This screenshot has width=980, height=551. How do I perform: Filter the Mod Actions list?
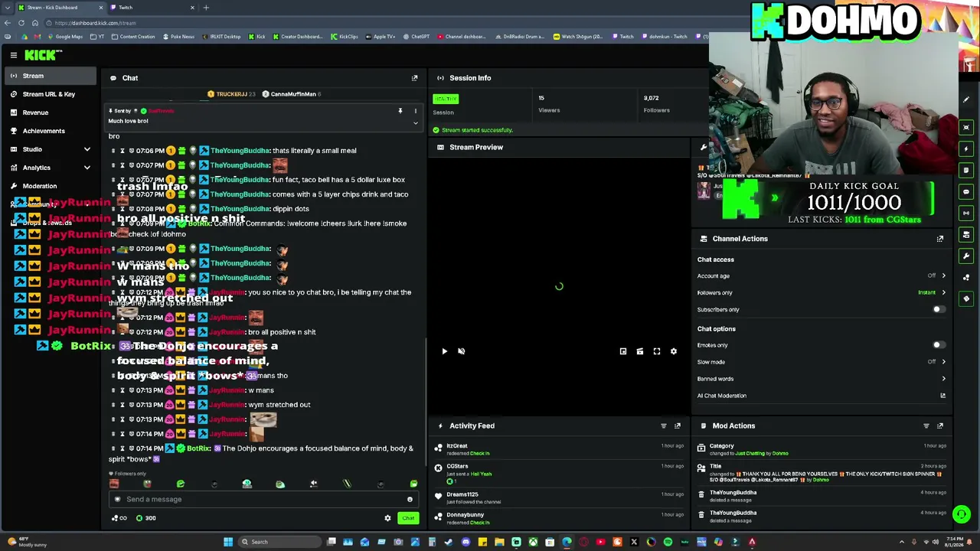(926, 425)
